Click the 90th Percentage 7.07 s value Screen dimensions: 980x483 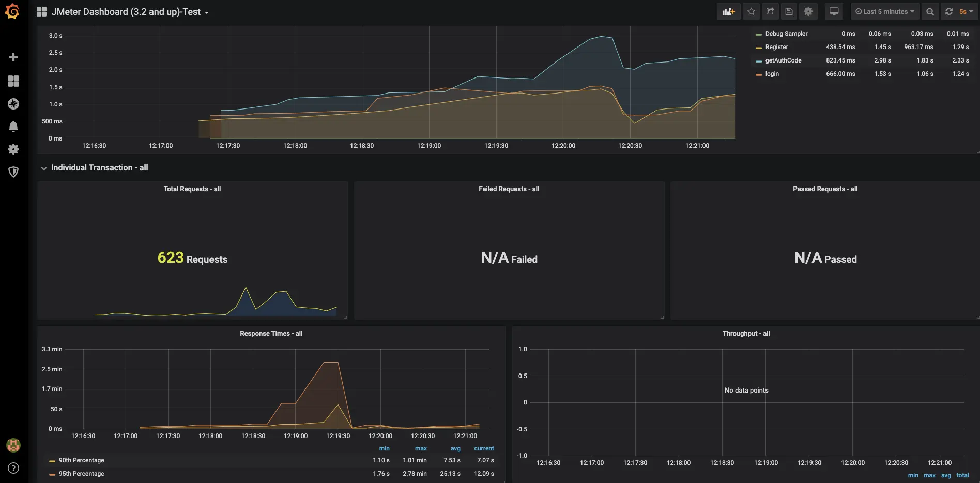click(485, 460)
